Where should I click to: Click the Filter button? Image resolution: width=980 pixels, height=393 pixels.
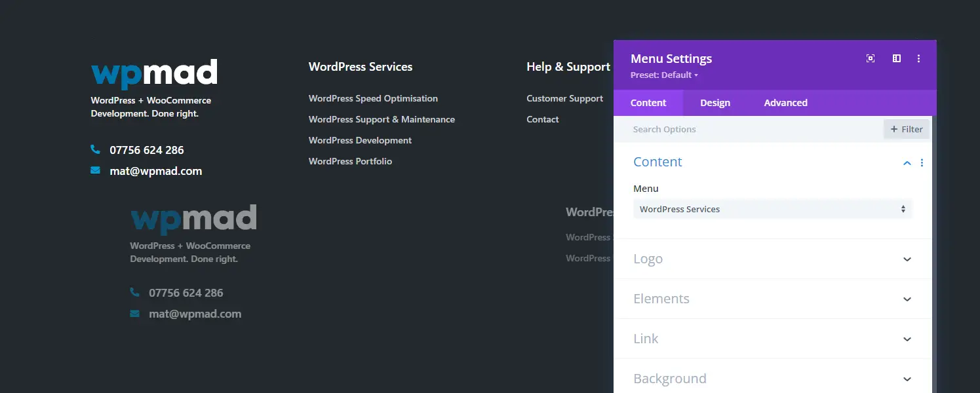pyautogui.click(x=906, y=129)
